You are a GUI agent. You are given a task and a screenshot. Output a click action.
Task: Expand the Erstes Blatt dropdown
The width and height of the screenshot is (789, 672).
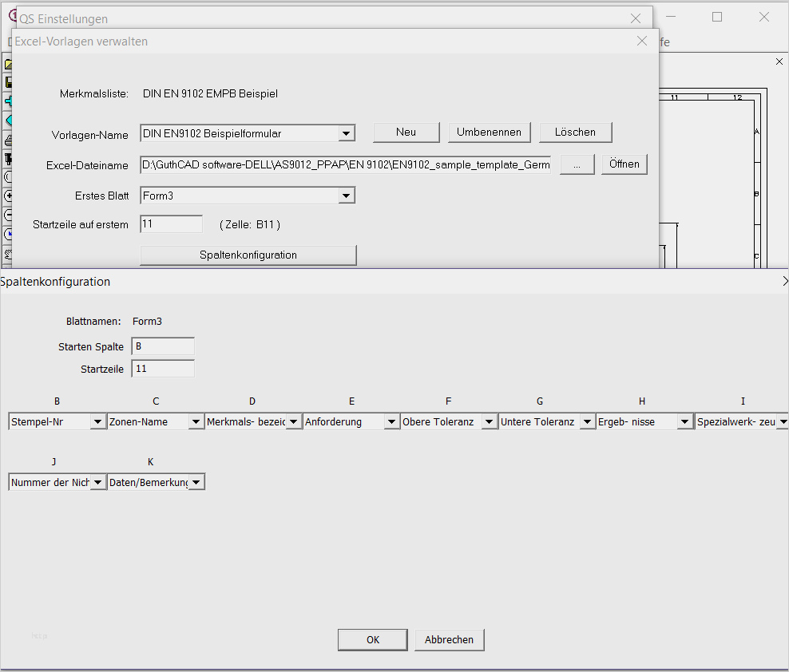[346, 196]
